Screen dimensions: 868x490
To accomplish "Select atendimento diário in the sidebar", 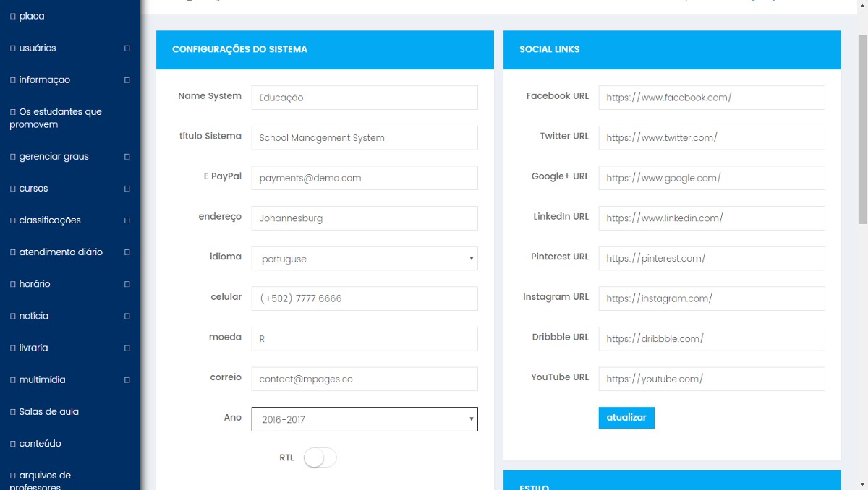I will click(x=61, y=252).
